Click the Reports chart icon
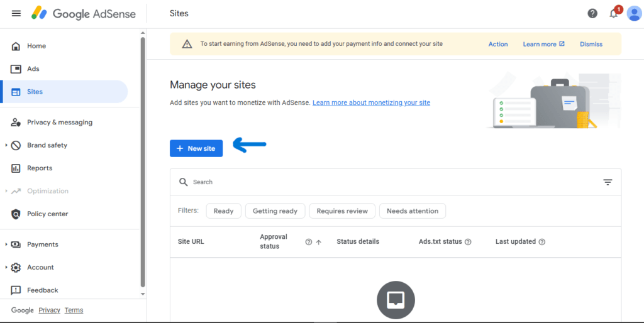 (x=16, y=168)
